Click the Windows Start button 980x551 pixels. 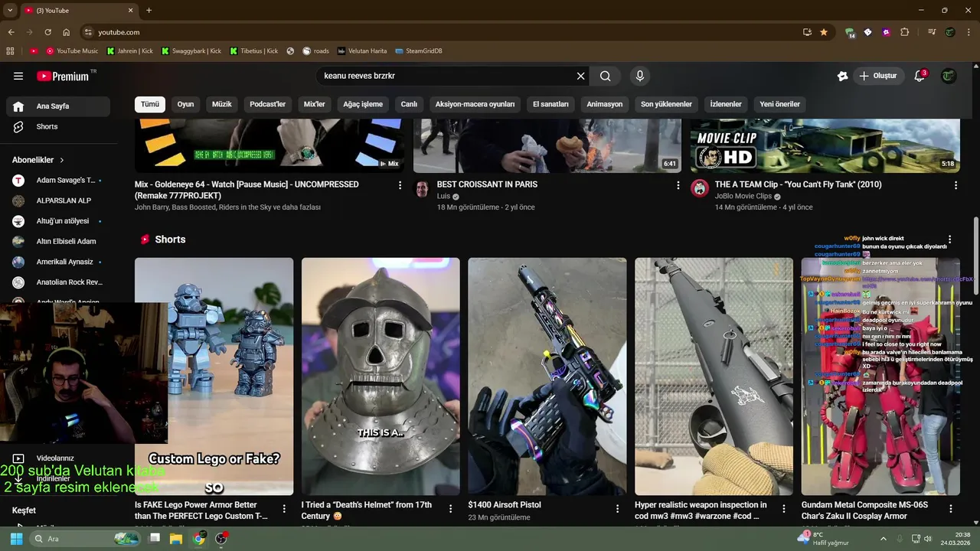(16, 539)
